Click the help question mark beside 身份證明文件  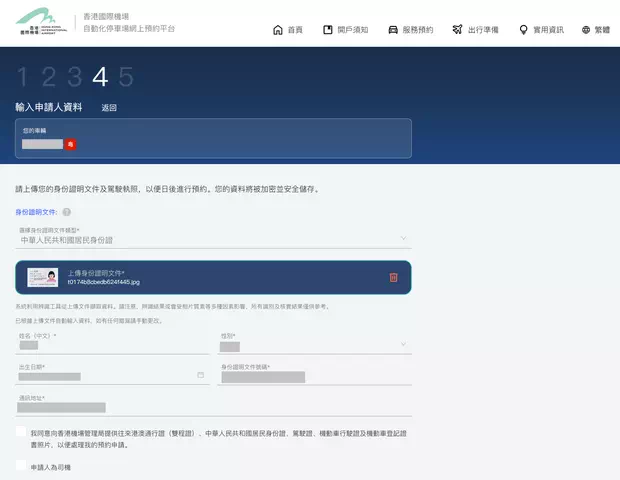[x=67, y=212]
